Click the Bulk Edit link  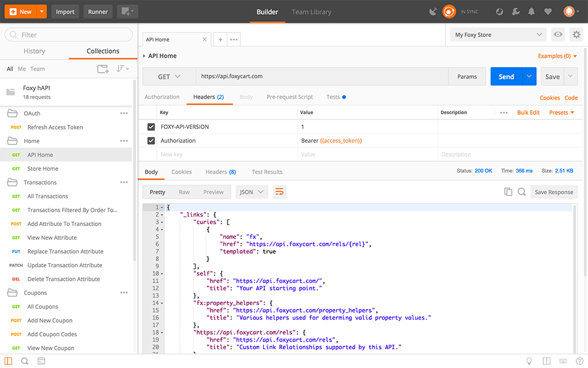[528, 112]
